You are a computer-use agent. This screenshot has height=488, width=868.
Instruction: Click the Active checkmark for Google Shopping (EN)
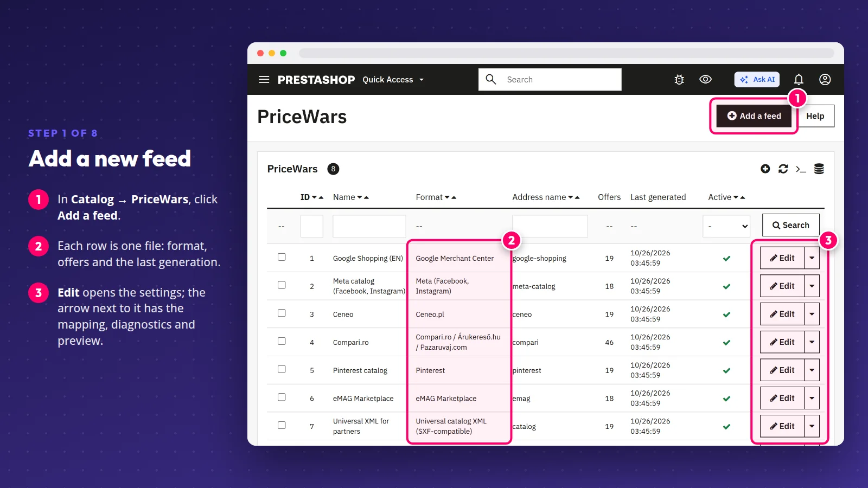(x=726, y=258)
